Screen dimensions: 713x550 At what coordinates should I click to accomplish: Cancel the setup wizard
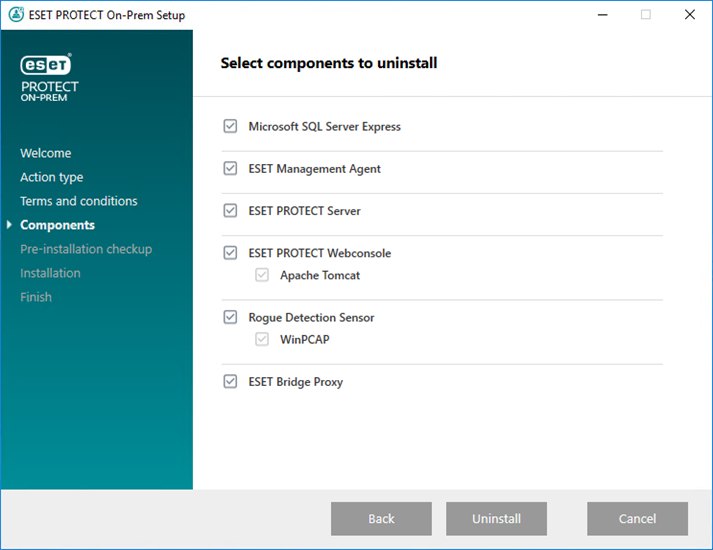click(x=637, y=519)
